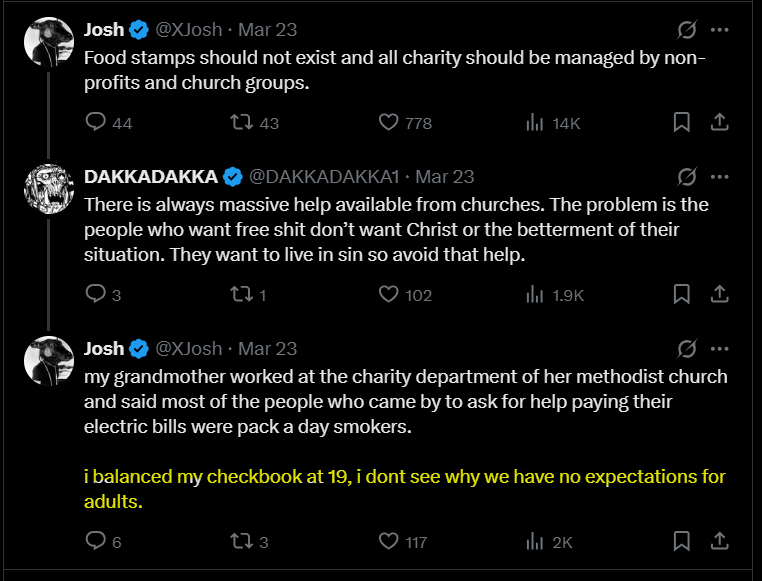Repost Josh's food stamps post
The width and height of the screenshot is (762, 581).
click(x=242, y=122)
